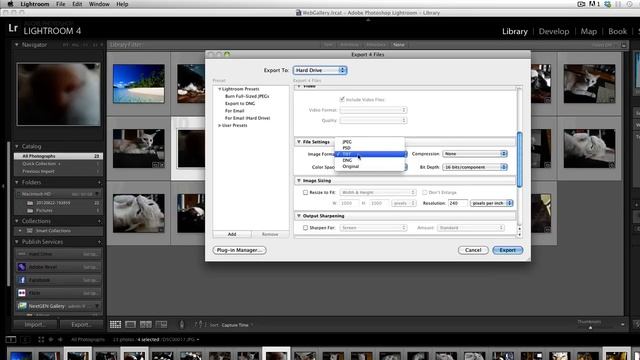Select the beach photo thumbnail in grid
The image size is (640, 360).
tap(138, 84)
